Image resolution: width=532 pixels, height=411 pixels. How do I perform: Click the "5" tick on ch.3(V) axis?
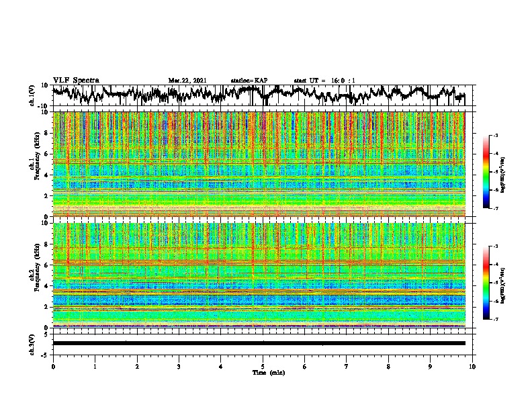46,334
